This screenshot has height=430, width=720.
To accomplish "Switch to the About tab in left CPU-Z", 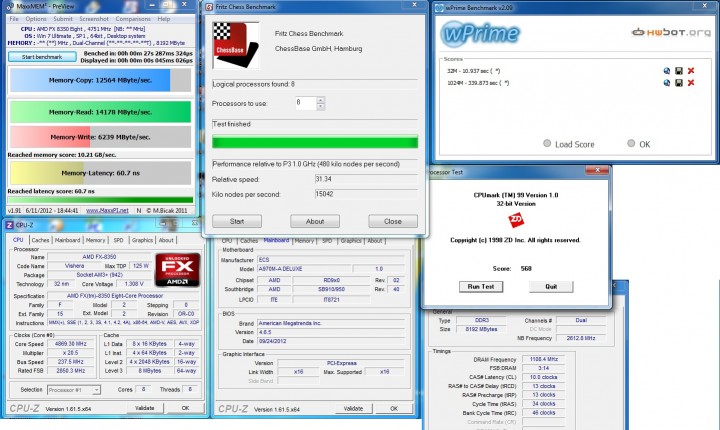I will (x=166, y=240).
